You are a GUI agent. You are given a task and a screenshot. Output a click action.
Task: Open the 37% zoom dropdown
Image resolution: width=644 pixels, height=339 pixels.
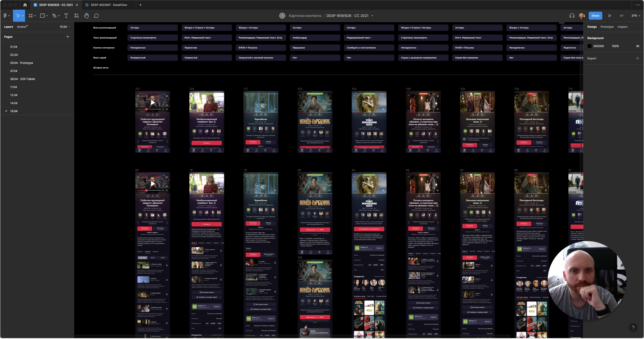click(x=635, y=16)
